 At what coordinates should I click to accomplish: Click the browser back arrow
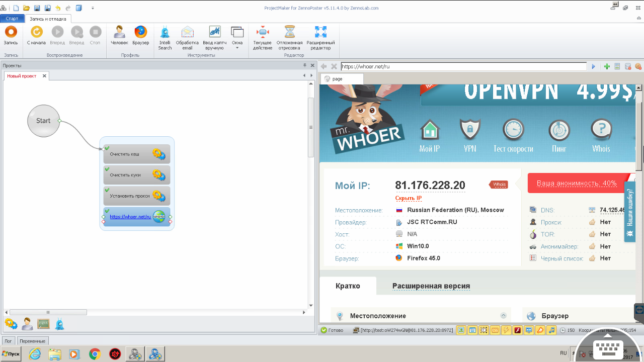(x=324, y=66)
